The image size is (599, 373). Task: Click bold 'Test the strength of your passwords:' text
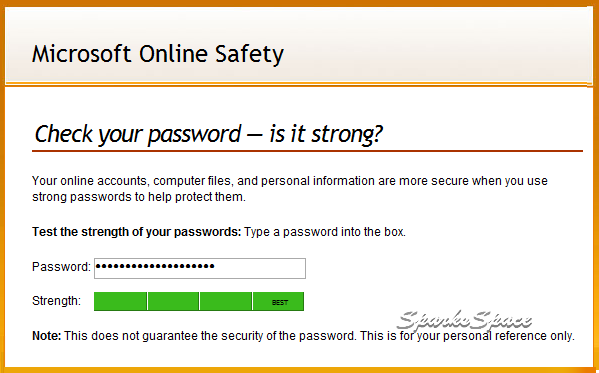137,232
